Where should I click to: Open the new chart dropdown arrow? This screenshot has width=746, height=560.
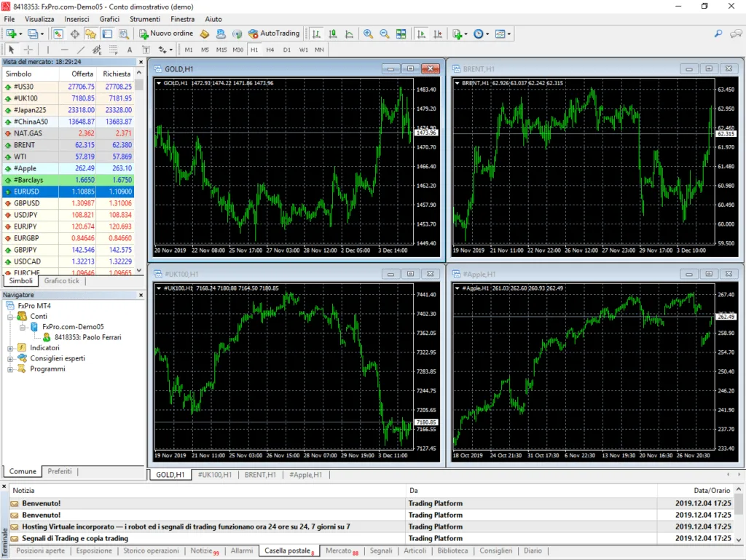click(x=20, y=34)
